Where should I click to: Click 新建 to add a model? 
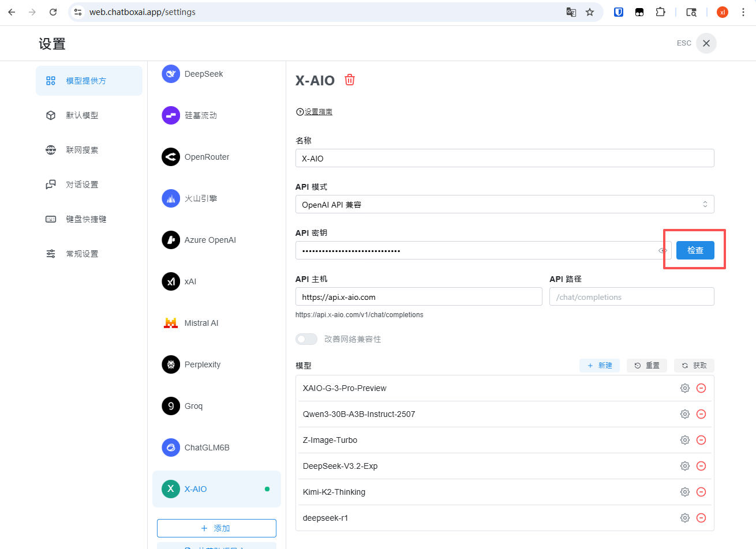(600, 366)
